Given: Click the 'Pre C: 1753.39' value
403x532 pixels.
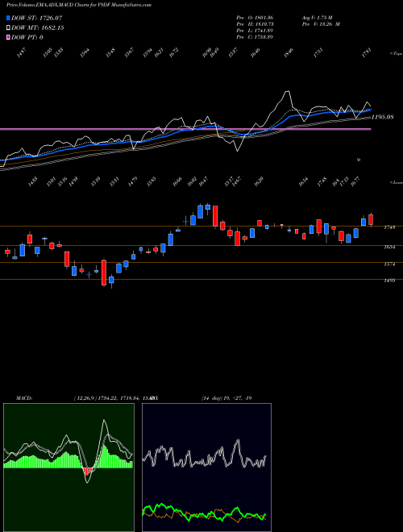Looking at the screenshot, I should click(x=255, y=37).
